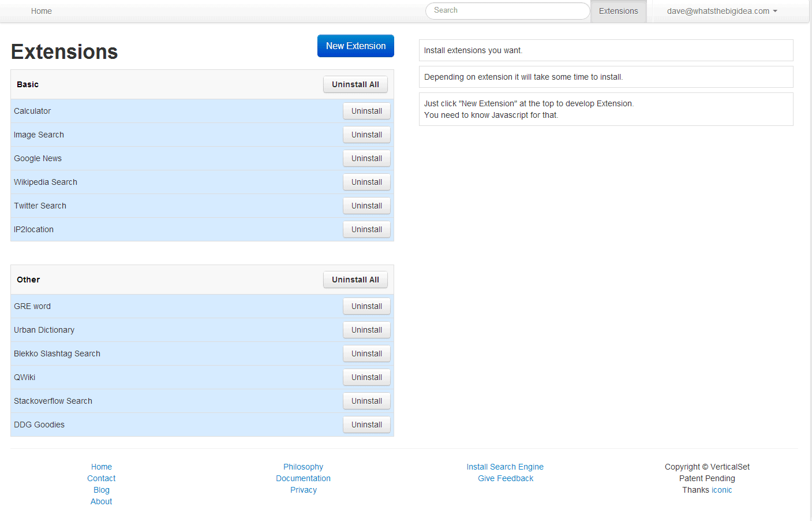Screen dimensions: 812x521
Task: Click the Search input field
Action: point(507,10)
